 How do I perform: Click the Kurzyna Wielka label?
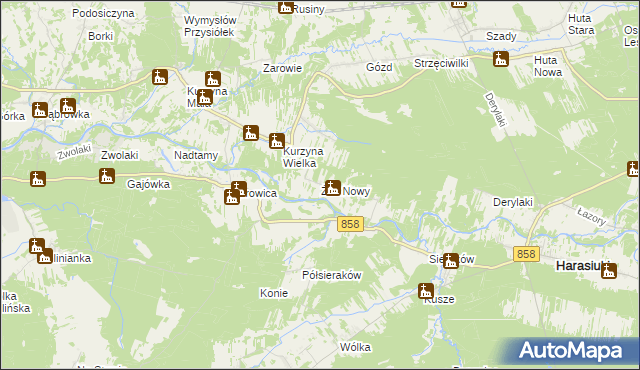click(x=303, y=157)
